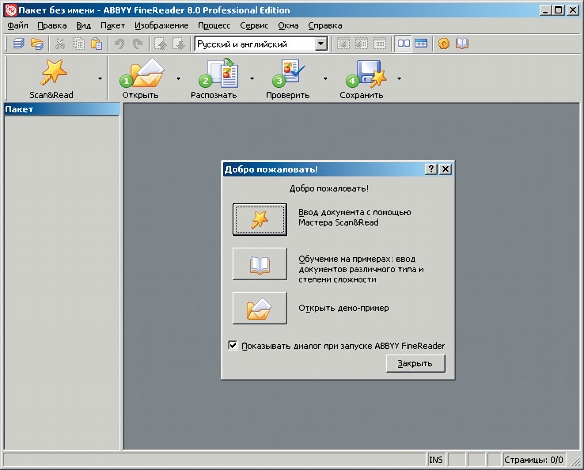The image size is (584, 470).
Task: Click the table block icon in toolbar
Action: [x=380, y=44]
